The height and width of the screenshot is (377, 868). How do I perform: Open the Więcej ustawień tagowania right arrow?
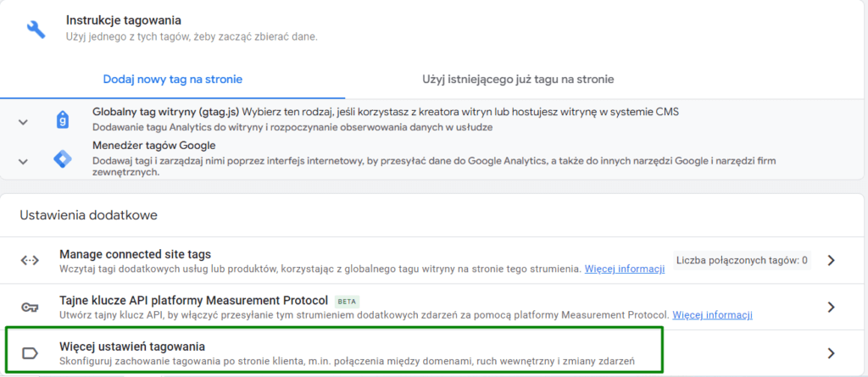[x=831, y=353]
